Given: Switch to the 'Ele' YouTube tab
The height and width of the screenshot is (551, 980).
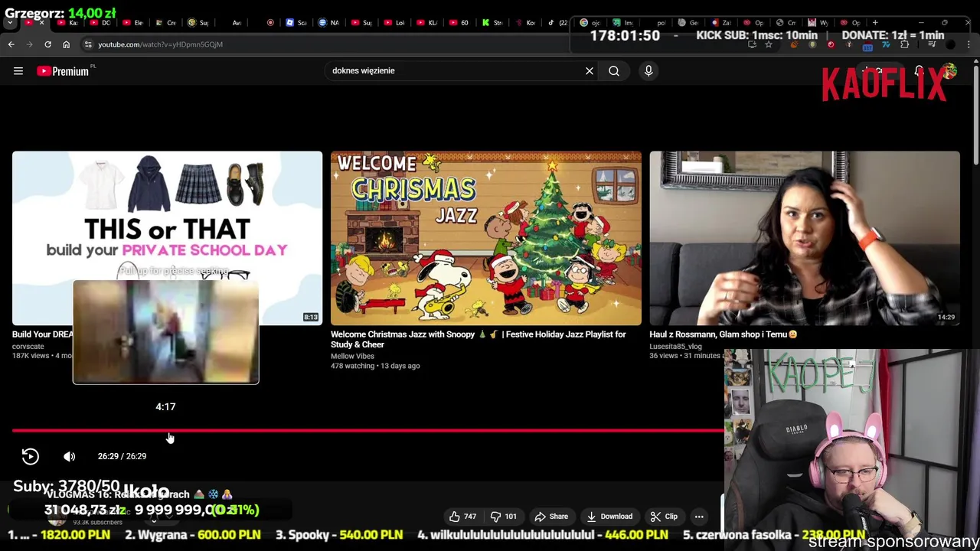Looking at the screenshot, I should pos(133,22).
